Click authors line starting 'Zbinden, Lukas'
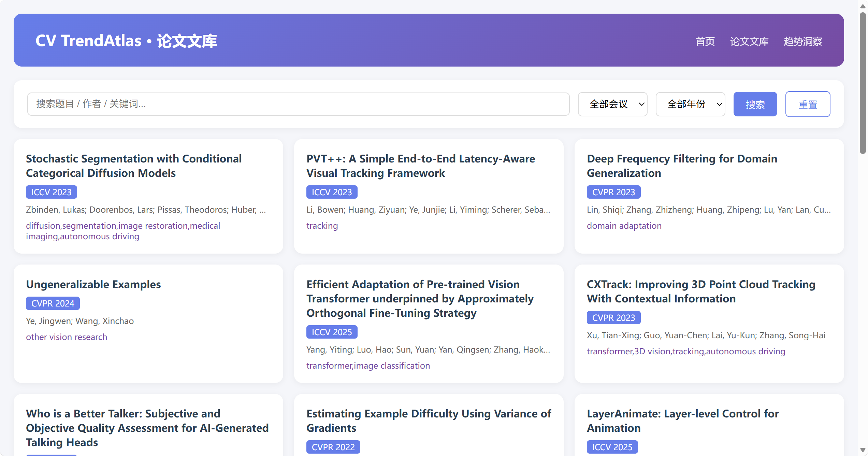 [x=146, y=210]
